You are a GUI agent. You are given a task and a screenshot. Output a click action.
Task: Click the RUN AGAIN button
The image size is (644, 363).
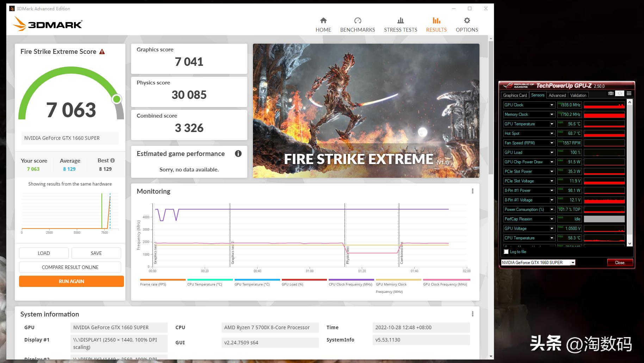[x=71, y=281]
